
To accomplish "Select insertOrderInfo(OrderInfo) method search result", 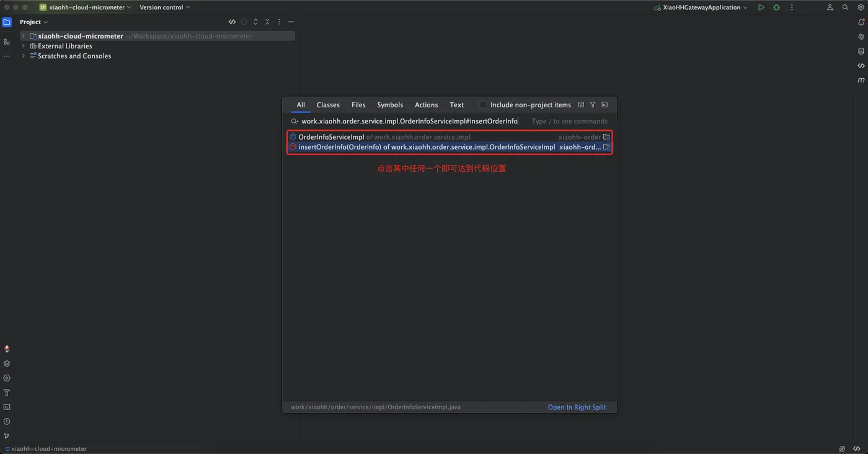I will [x=449, y=147].
